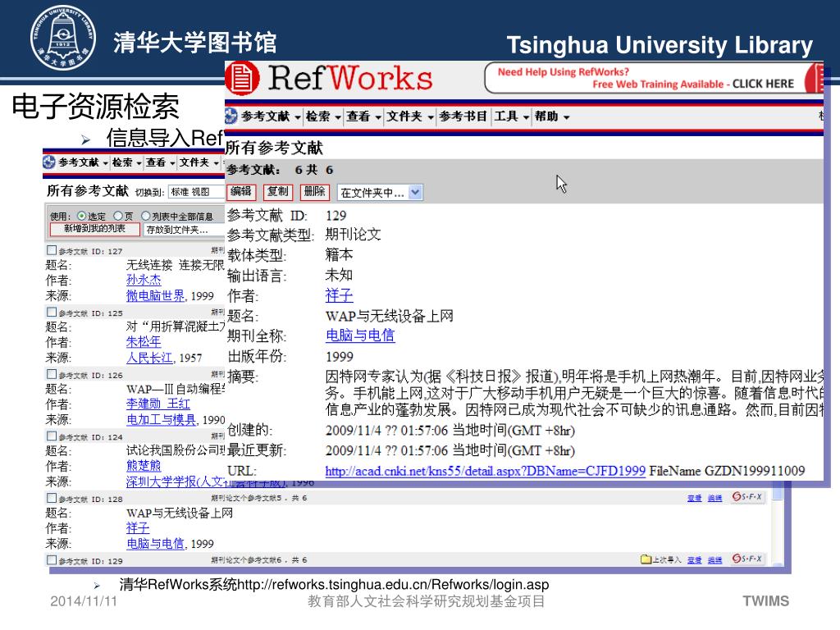This screenshot has height=630, width=840.
Task: Click author link 熊楚熊
Action: click(144, 466)
